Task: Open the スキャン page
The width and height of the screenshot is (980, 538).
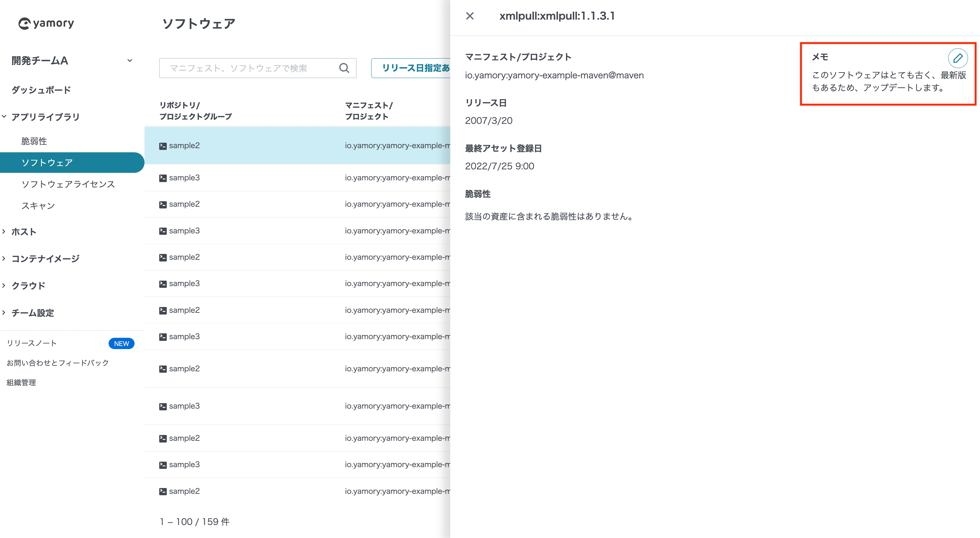Action: 38,205
